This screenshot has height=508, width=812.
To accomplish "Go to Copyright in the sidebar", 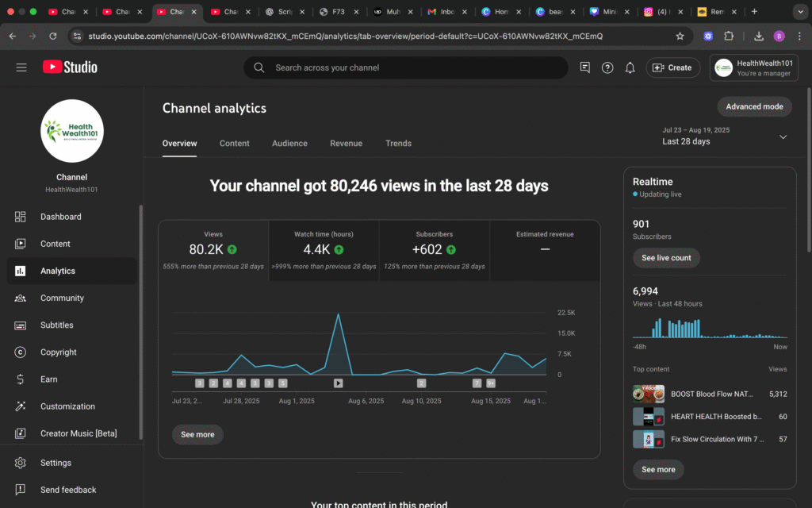I will [x=59, y=352].
